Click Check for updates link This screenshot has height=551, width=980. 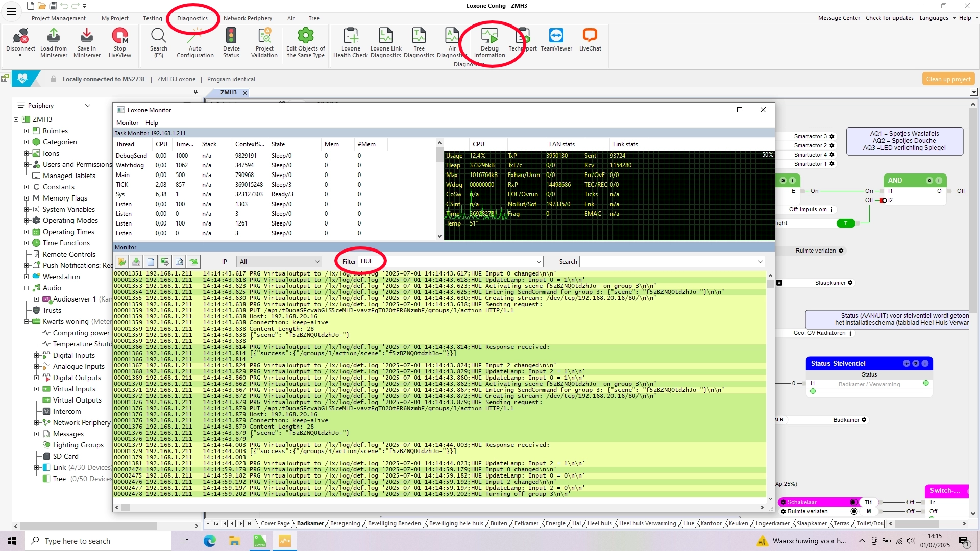click(x=889, y=18)
